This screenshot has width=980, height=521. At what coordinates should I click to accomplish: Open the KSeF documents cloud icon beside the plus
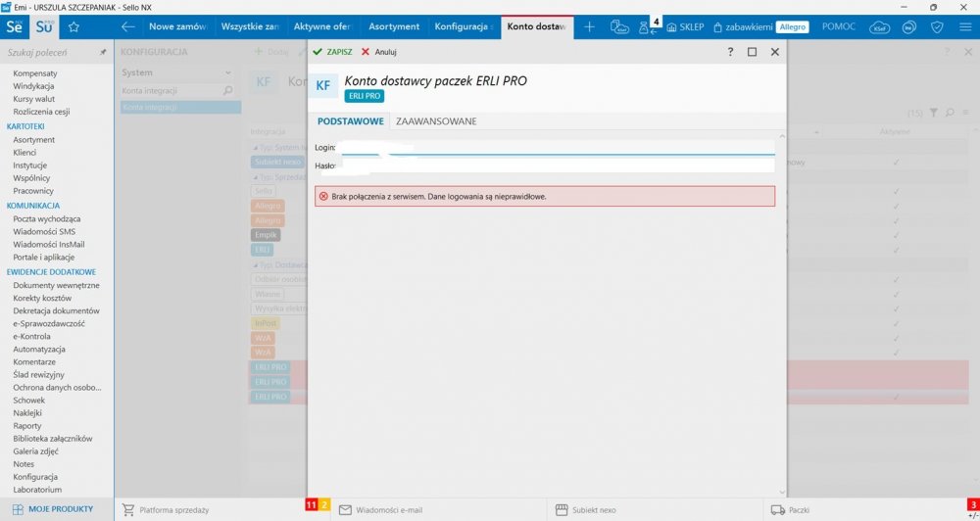click(x=619, y=26)
